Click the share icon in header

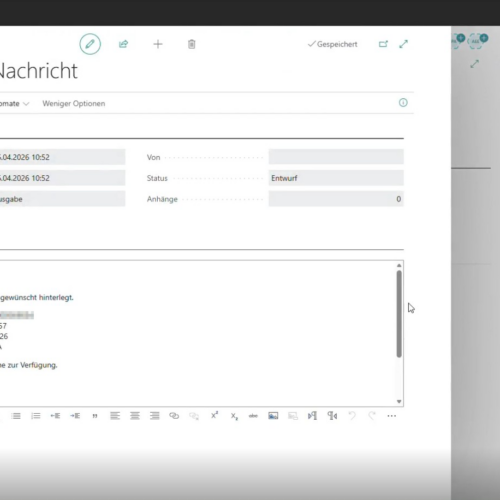[123, 44]
